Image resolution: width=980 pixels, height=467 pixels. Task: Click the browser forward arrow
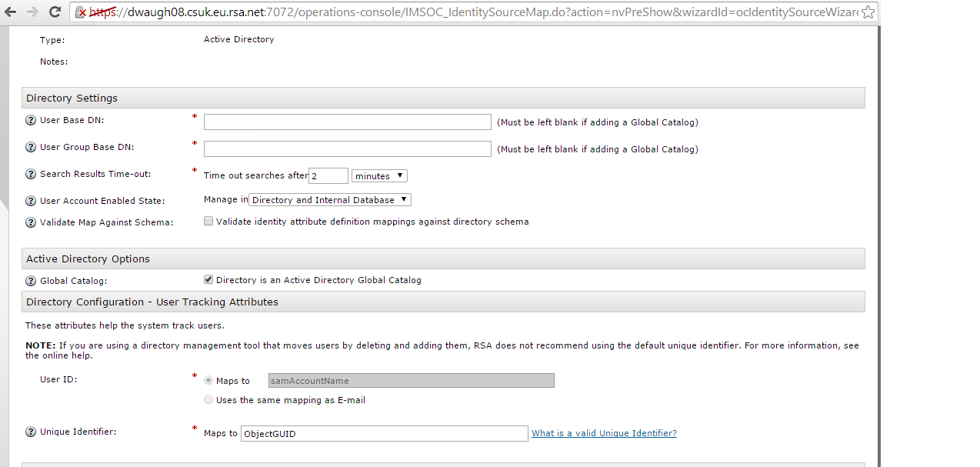click(32, 12)
